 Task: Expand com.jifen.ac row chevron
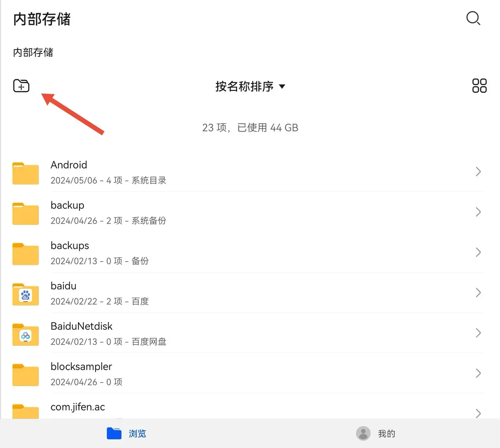(478, 413)
